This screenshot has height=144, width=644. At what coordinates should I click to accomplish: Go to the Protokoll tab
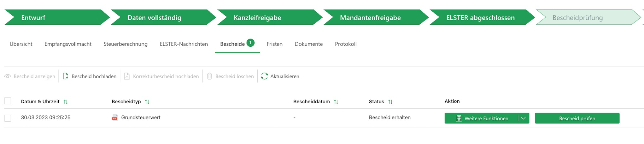tap(346, 44)
